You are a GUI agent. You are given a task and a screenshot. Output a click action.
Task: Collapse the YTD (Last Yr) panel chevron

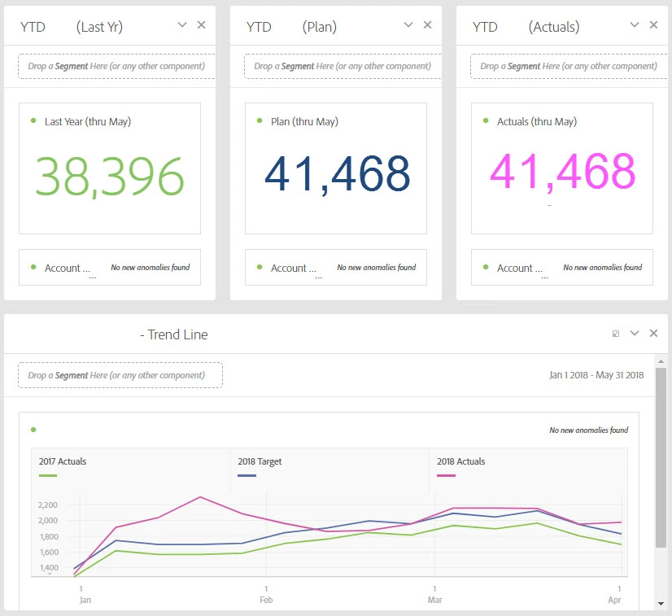pos(182,25)
